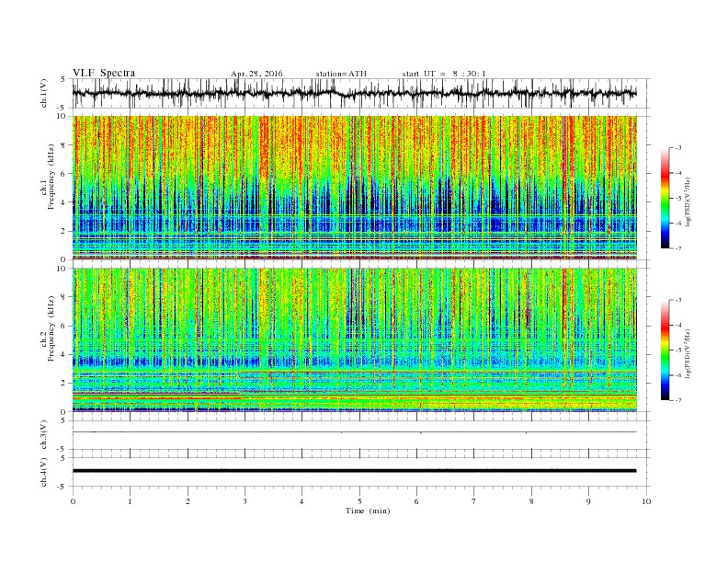The image size is (728, 563).
Task: Select the "start UT = 8 :30: 1" text
Action: click(x=444, y=74)
